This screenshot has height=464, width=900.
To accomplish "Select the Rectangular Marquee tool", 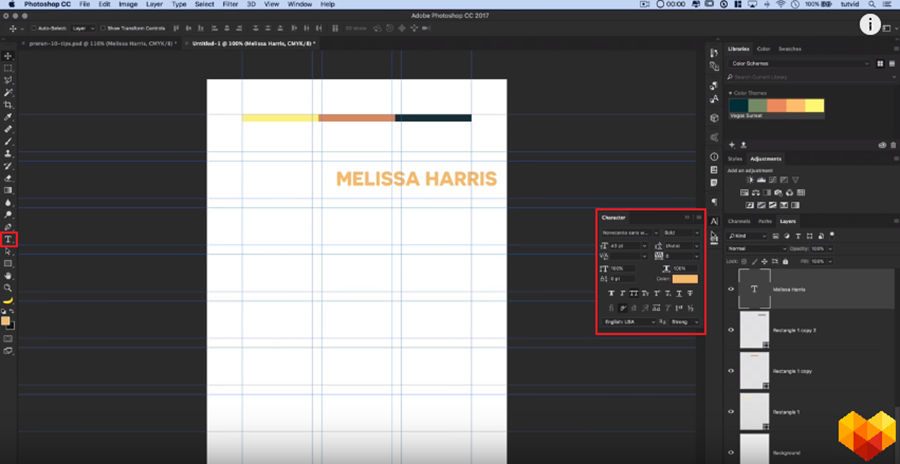I will coord(9,68).
